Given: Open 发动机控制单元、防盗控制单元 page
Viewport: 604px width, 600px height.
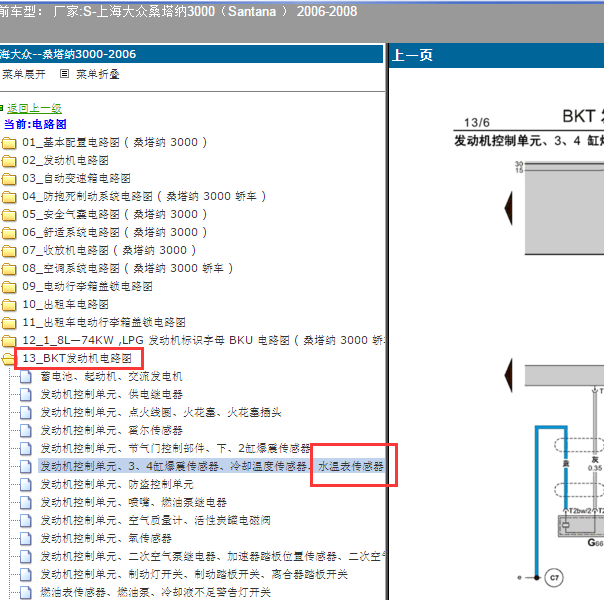Looking at the screenshot, I should (117, 484).
